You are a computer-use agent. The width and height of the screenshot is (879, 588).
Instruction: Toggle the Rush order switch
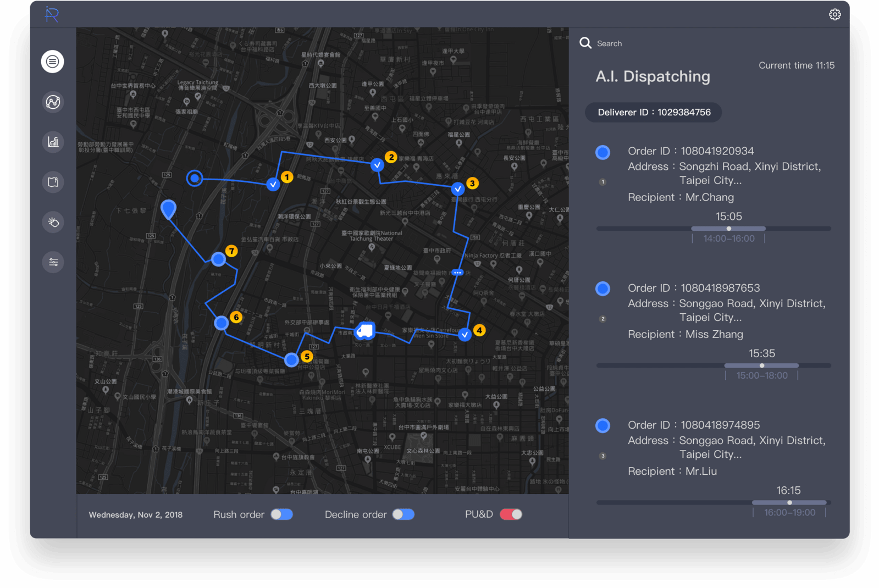(282, 514)
